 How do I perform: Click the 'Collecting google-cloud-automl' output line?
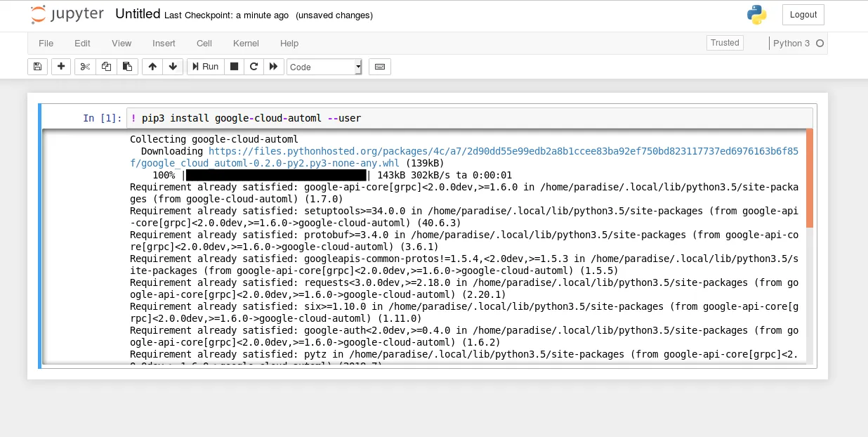[x=214, y=139]
